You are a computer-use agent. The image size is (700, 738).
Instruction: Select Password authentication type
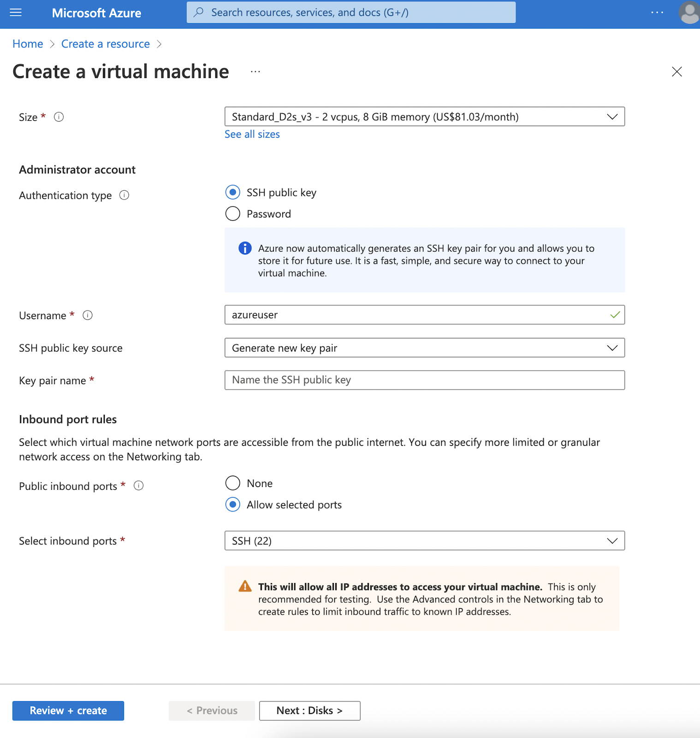(x=233, y=214)
